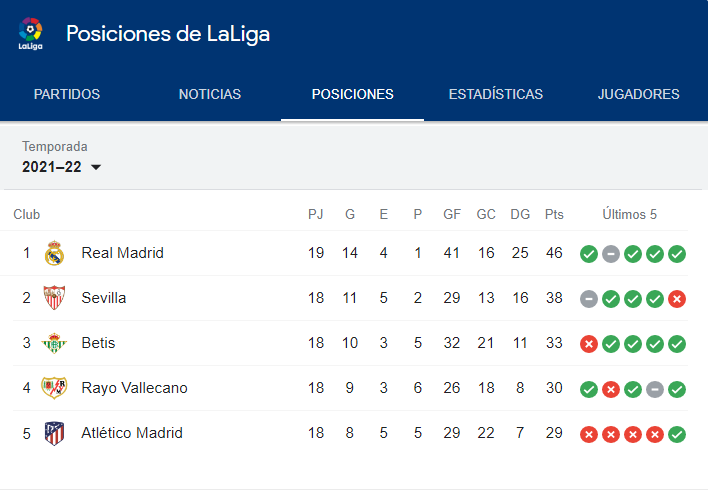The width and height of the screenshot is (708, 493).
Task: Click the LaLiga logo in header
Action: point(30,34)
